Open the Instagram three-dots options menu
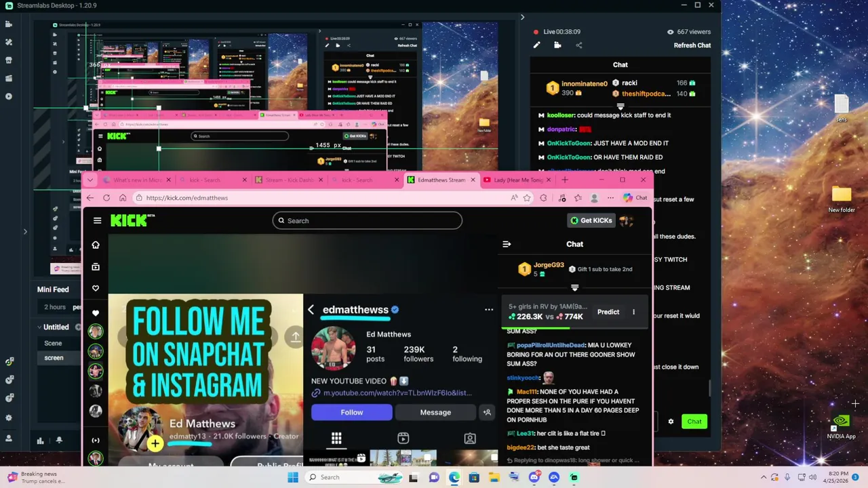This screenshot has width=868, height=488. pyautogui.click(x=489, y=310)
